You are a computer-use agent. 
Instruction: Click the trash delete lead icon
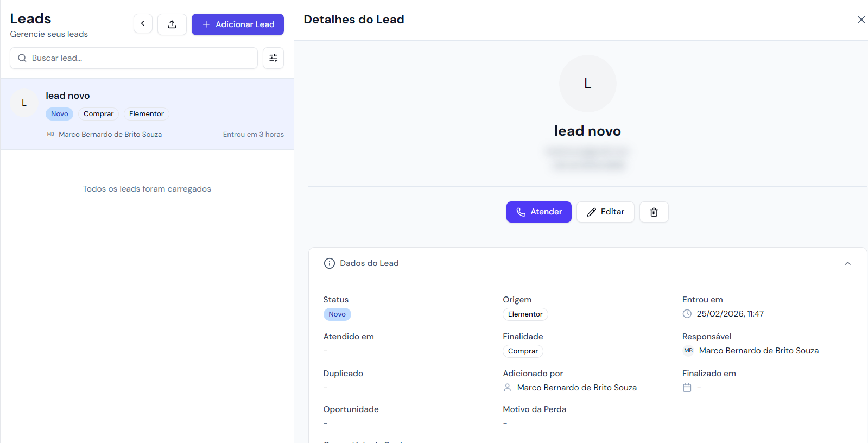click(654, 212)
